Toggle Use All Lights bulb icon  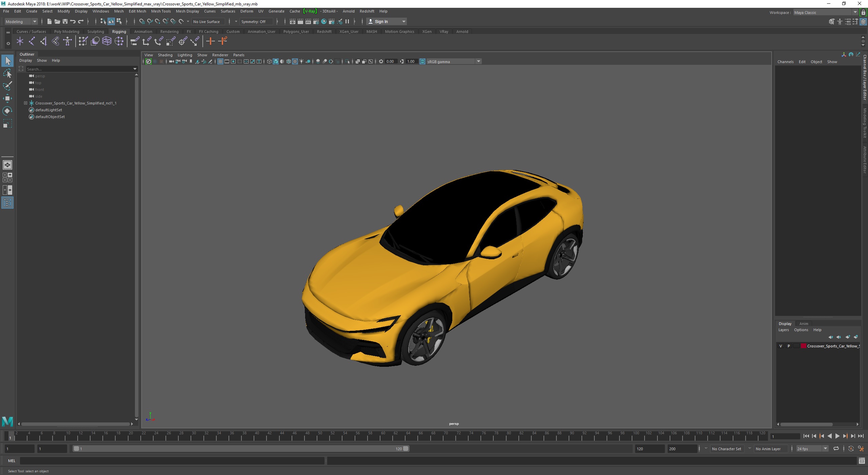[x=301, y=61]
